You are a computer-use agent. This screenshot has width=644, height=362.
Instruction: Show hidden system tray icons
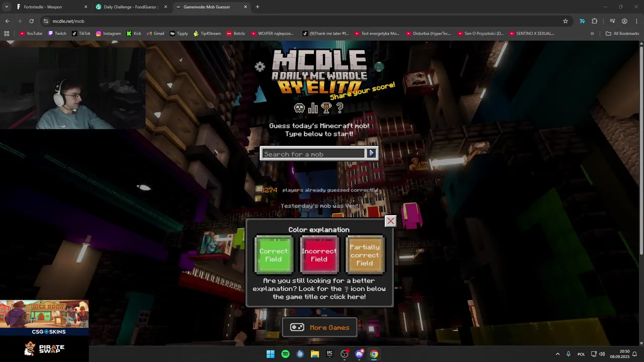(557, 354)
